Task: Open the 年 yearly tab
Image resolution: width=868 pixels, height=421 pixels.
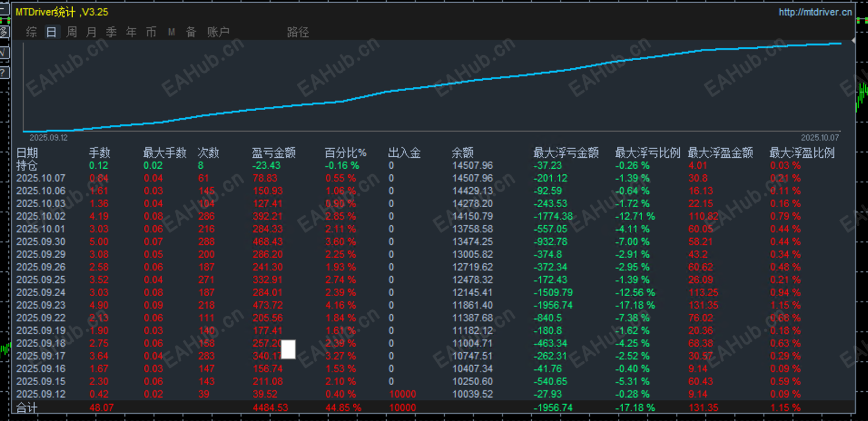Action: [x=131, y=32]
